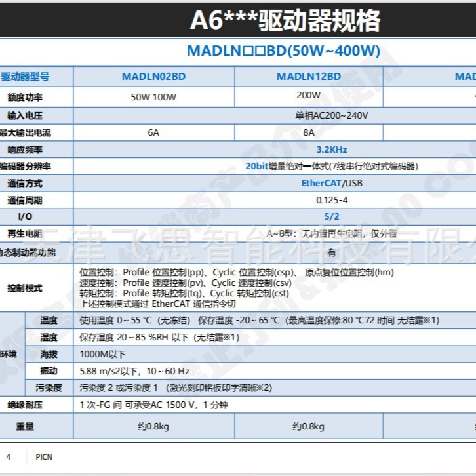The width and height of the screenshot is (476, 476).
Task: Click the 重量 row label
Action: (25, 427)
